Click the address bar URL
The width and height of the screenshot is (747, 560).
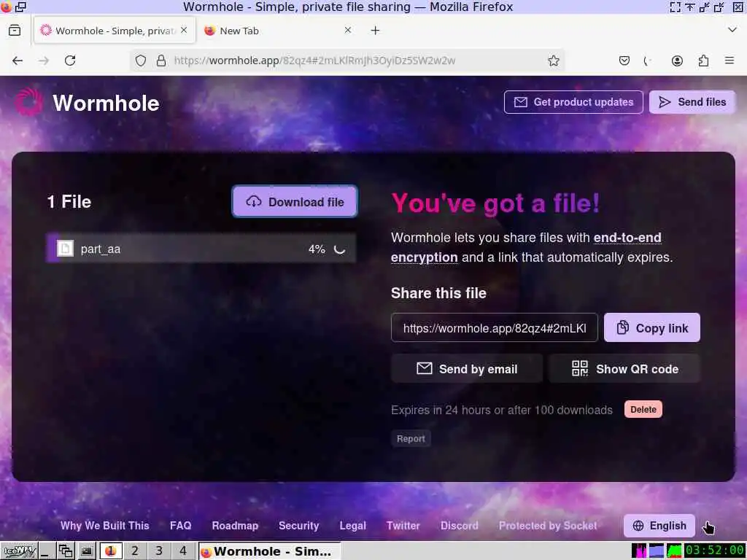click(314, 61)
